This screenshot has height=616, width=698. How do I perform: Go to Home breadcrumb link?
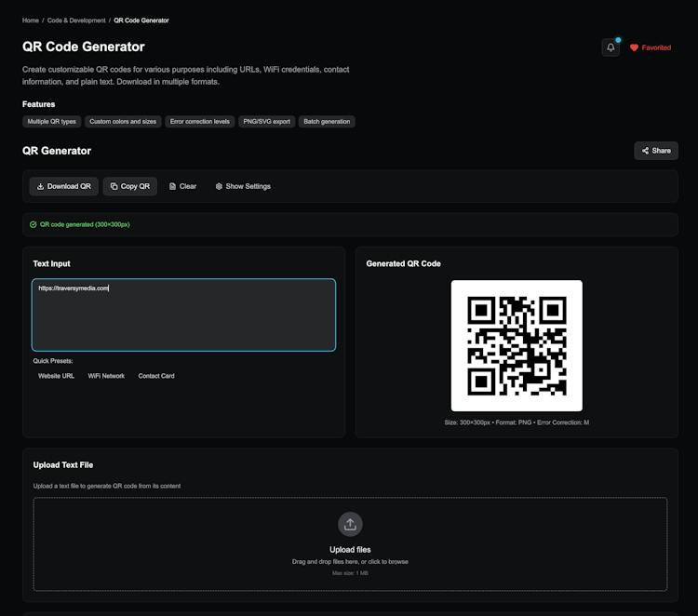point(31,20)
